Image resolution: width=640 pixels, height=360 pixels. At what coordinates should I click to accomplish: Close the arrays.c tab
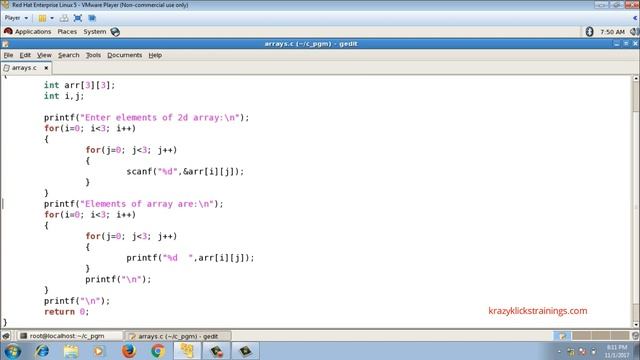(x=46, y=68)
